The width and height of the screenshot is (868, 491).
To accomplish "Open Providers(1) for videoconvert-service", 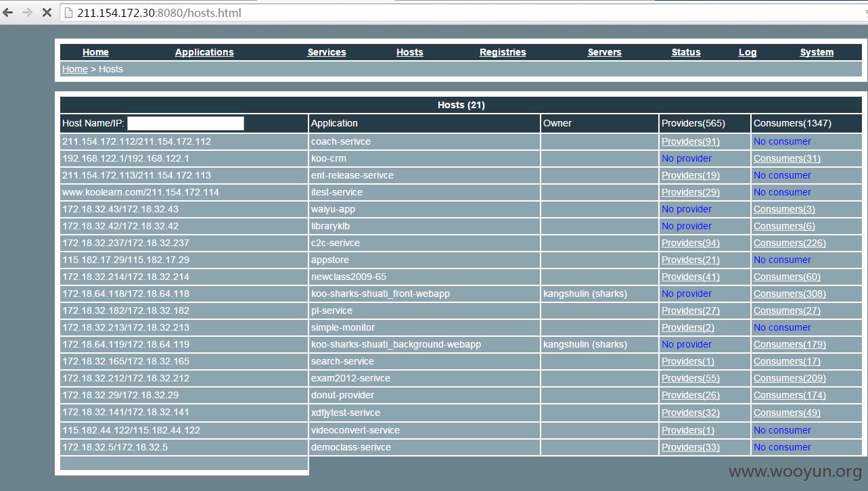I will tap(688, 430).
